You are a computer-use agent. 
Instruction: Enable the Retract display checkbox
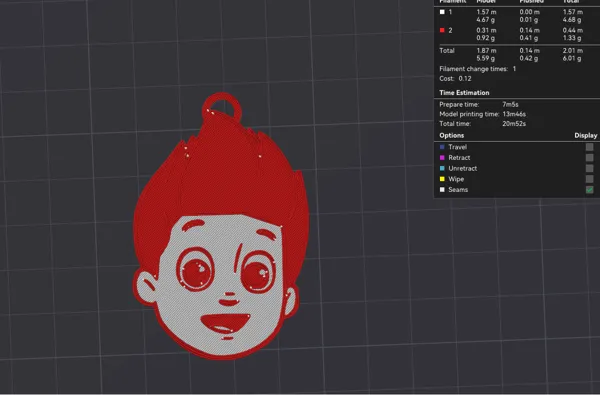point(589,158)
